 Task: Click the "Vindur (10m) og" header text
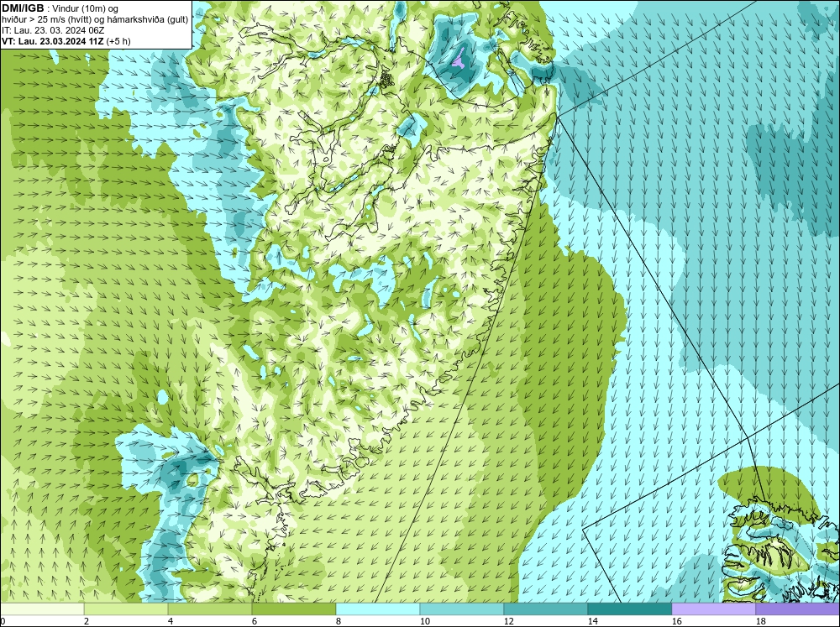[86, 8]
